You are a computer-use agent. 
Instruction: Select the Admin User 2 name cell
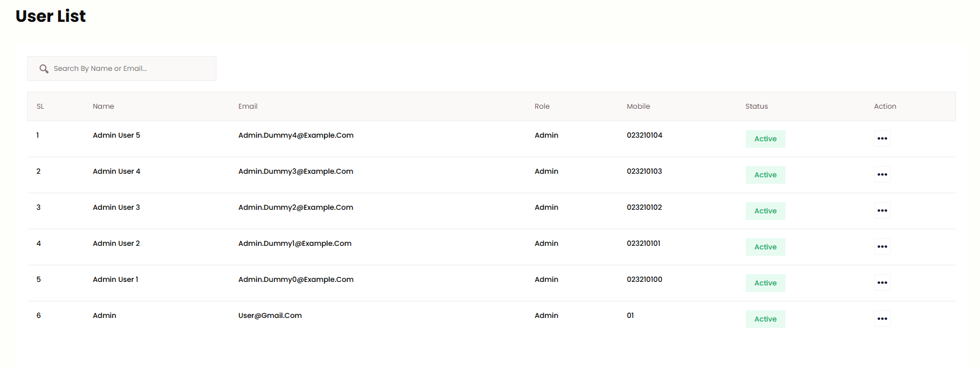point(117,243)
